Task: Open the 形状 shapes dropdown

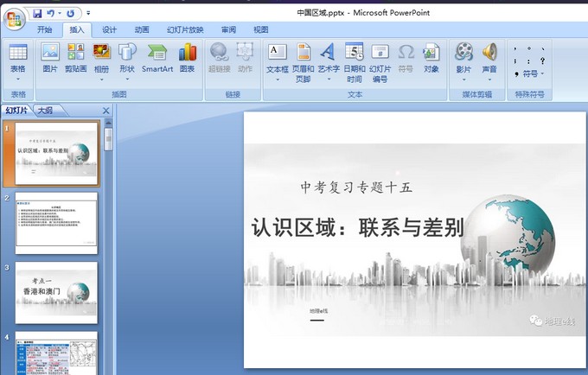Action: (x=126, y=79)
